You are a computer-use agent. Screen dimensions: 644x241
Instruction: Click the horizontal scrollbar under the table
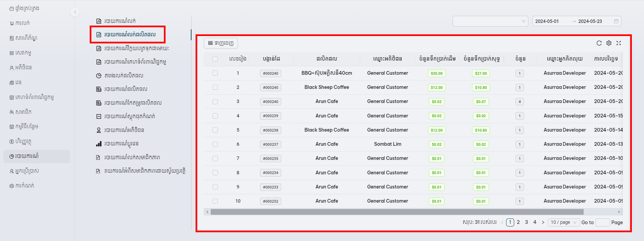click(x=397, y=212)
